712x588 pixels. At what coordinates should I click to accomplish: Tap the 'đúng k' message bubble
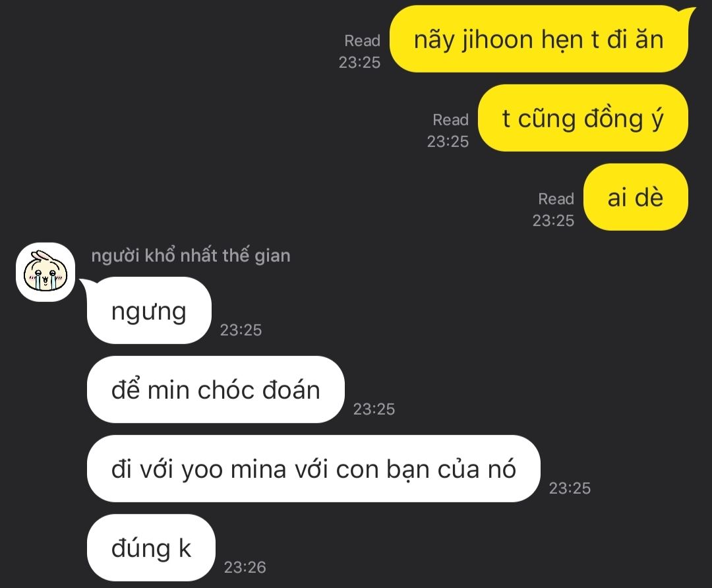coord(151,548)
